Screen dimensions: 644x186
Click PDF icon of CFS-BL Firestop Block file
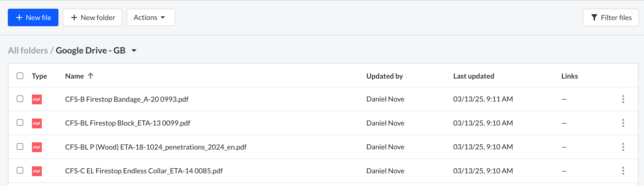tap(37, 123)
